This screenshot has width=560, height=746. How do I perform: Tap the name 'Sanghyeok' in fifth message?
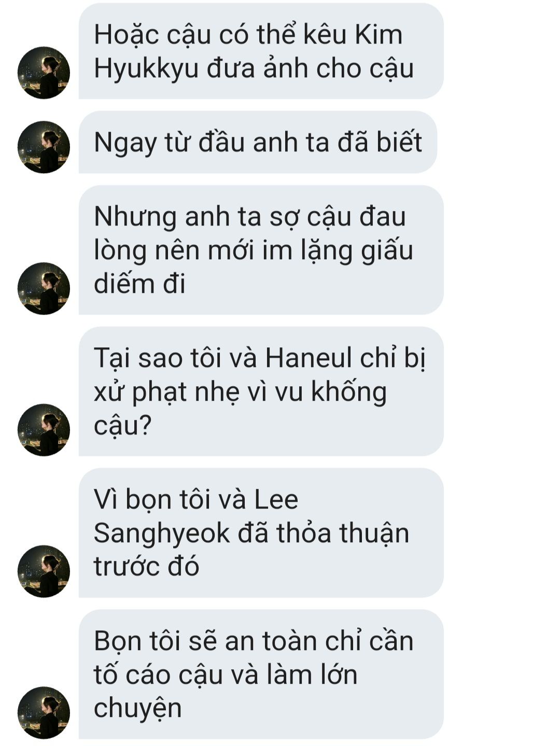(161, 533)
